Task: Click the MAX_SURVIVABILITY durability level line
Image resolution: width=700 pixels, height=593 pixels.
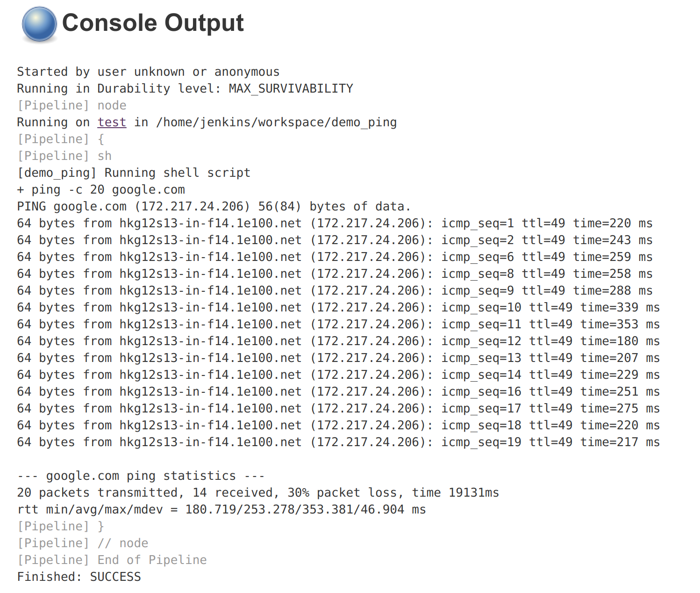Action: tap(185, 89)
